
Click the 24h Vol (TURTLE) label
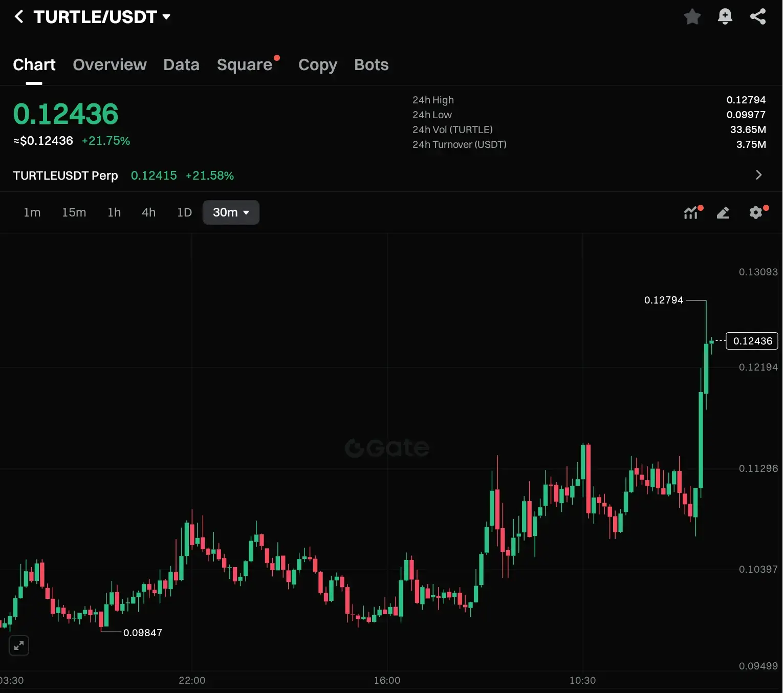click(453, 129)
